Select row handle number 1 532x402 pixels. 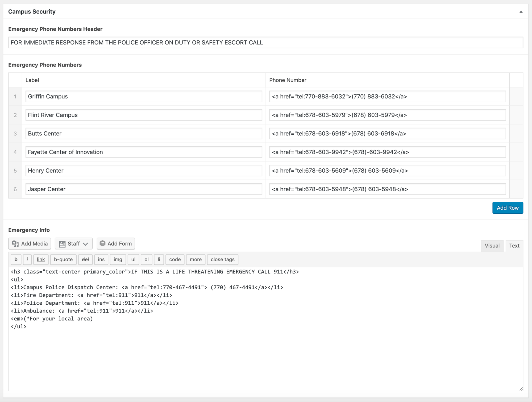pos(15,96)
